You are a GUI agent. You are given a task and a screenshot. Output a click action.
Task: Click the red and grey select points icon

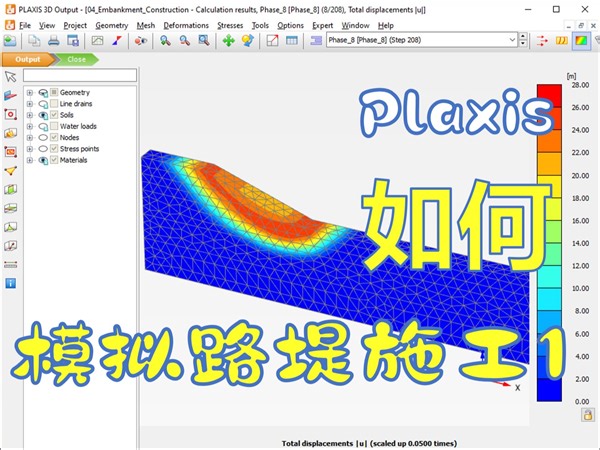(x=141, y=40)
